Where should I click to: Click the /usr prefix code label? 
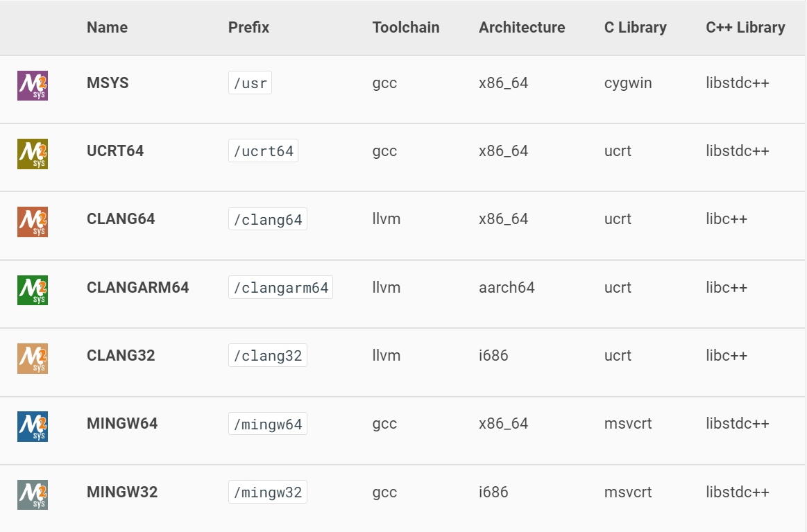pos(250,83)
